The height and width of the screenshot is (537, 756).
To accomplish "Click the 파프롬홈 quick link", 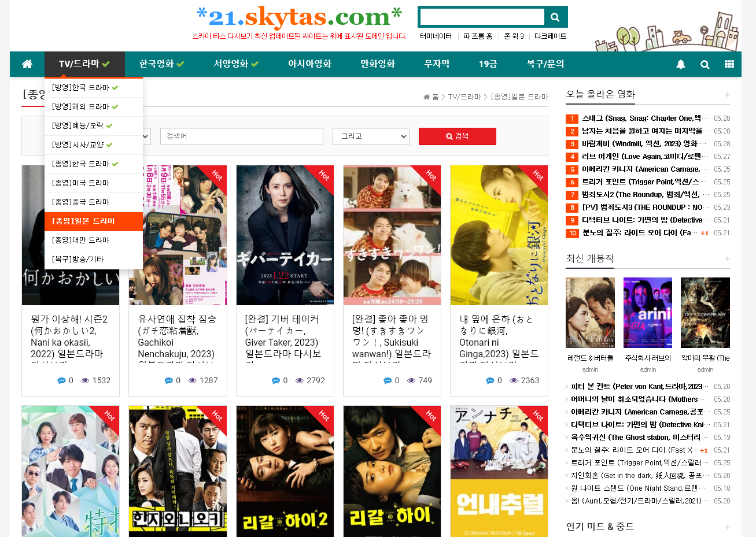I will pos(478,36).
